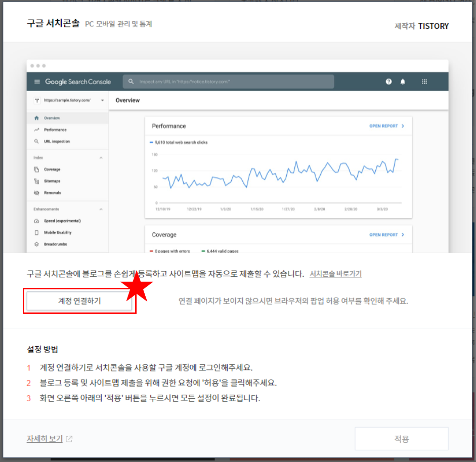Select URL inspection in the sidebar

(x=67, y=141)
